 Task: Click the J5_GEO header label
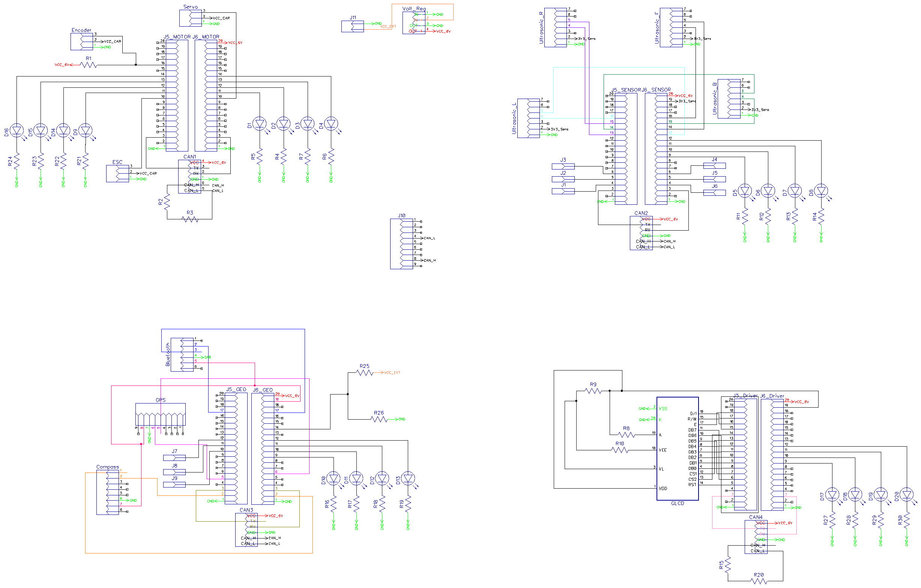pos(236,390)
